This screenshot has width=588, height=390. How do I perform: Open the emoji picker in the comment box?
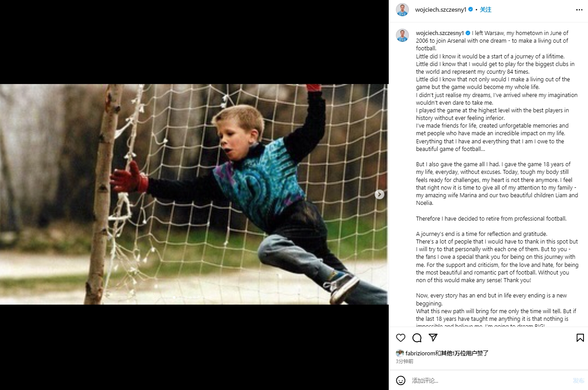[401, 381]
